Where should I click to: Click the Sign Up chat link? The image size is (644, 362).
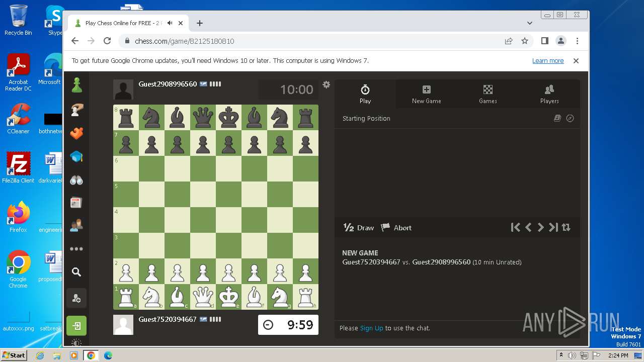(x=372, y=328)
